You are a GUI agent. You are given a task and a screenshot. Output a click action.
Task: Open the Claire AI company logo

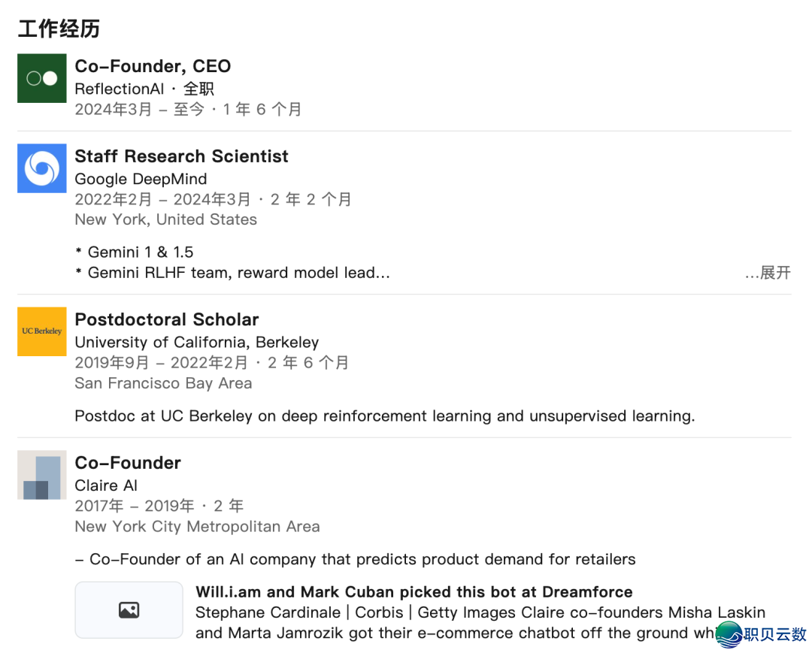pyautogui.click(x=42, y=475)
